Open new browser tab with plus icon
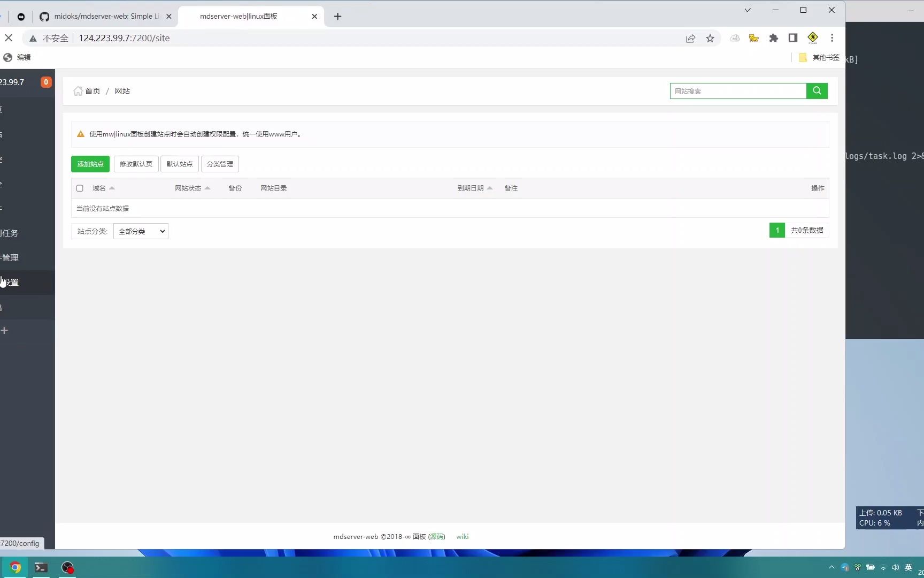 click(x=337, y=17)
